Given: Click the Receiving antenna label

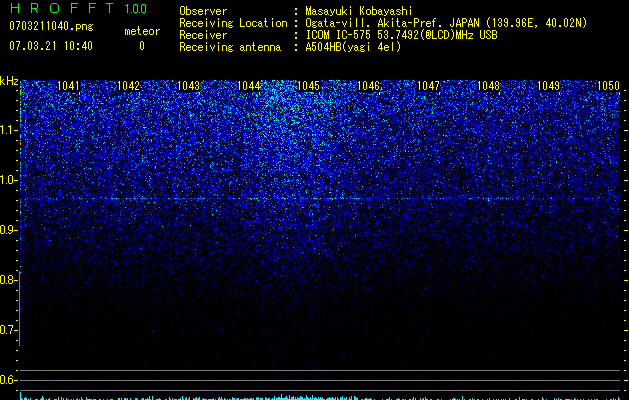Looking at the screenshot, I should pyautogui.click(x=230, y=47).
